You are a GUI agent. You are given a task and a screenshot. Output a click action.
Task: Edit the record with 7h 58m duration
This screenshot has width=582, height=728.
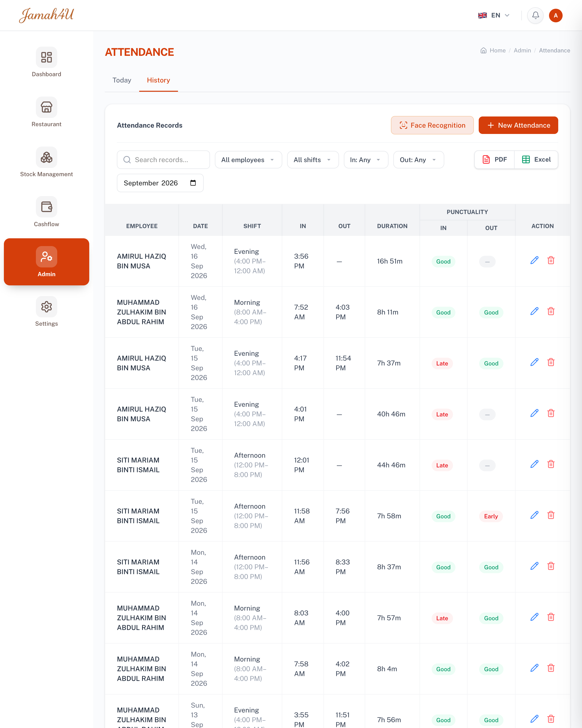point(534,515)
